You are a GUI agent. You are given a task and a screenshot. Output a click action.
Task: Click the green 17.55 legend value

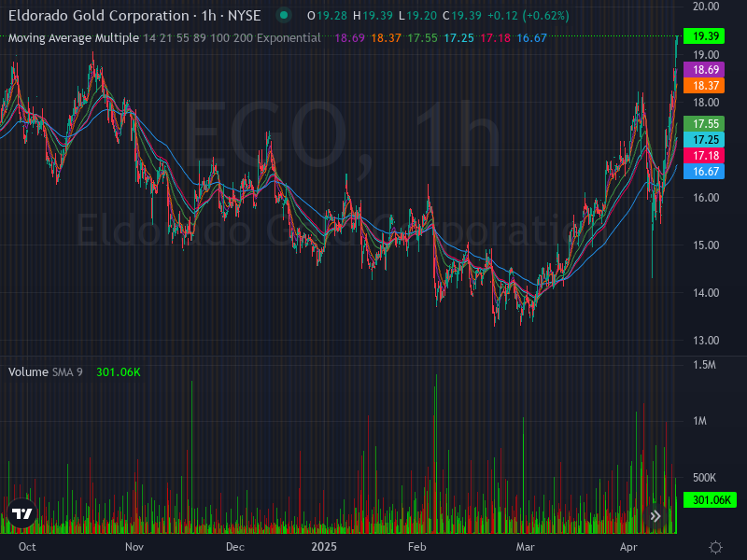[x=422, y=38]
